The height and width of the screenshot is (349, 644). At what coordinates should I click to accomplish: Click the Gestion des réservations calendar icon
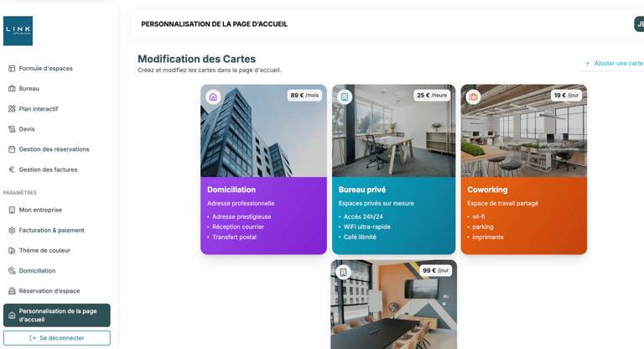click(12, 149)
